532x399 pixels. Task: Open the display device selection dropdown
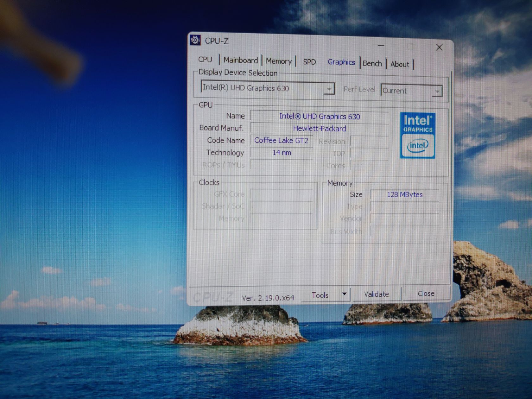coord(268,88)
